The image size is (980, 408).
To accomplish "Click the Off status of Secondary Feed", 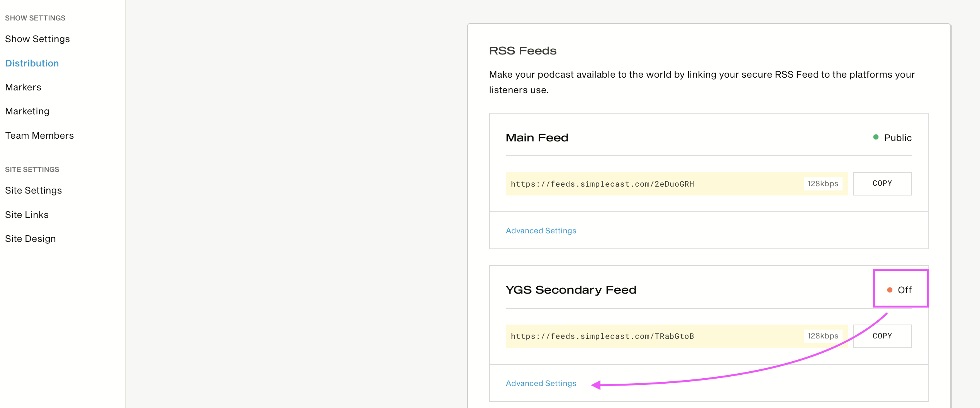I will click(x=904, y=290).
